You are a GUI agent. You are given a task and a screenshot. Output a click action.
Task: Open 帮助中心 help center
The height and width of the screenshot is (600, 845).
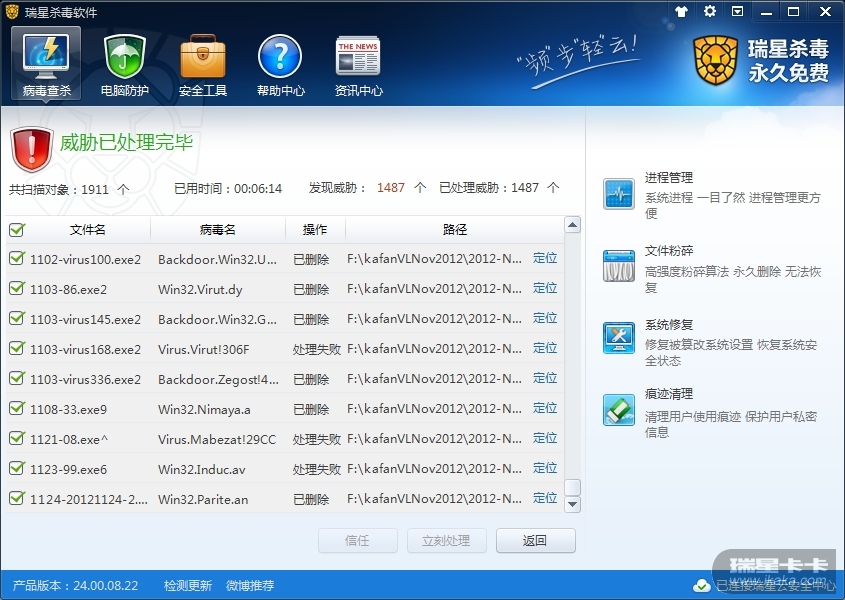coord(280,65)
